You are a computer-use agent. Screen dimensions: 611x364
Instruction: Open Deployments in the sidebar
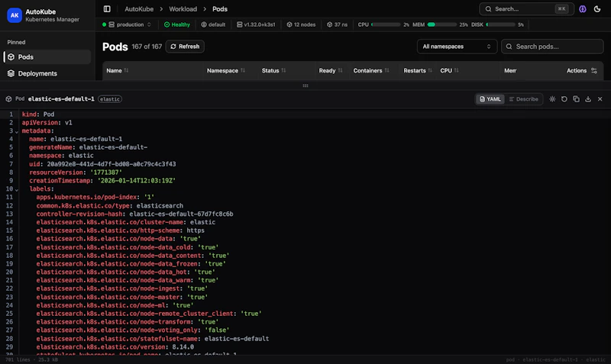pyautogui.click(x=47, y=73)
